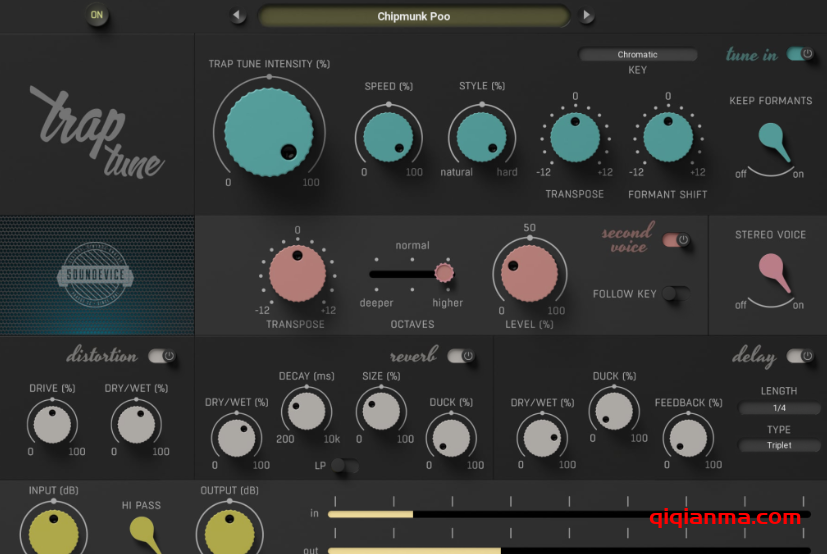Click the Speed (%) knob
Viewport: 827px width, 554px height.
(x=388, y=136)
